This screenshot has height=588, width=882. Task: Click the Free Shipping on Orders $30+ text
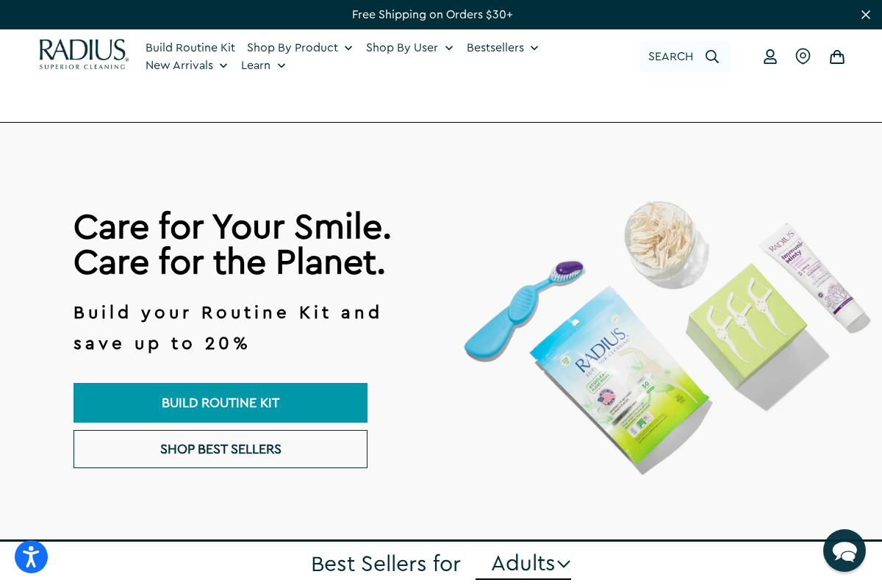click(432, 15)
